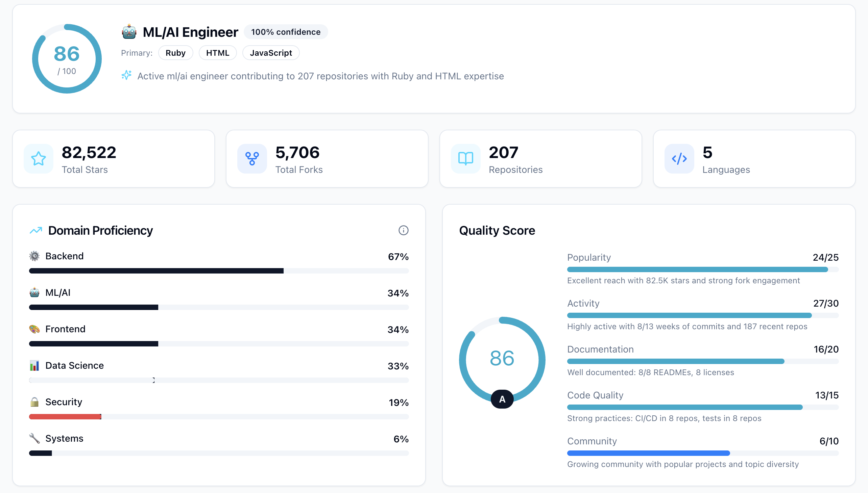
Task: Select the HTML language tag
Action: pyautogui.click(x=217, y=53)
